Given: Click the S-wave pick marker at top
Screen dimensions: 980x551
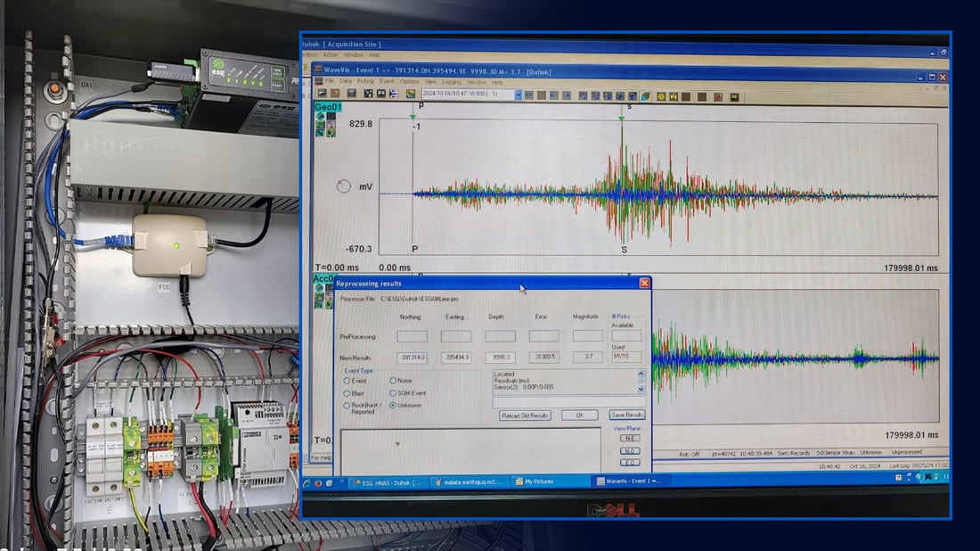Looking at the screenshot, I should click(623, 117).
